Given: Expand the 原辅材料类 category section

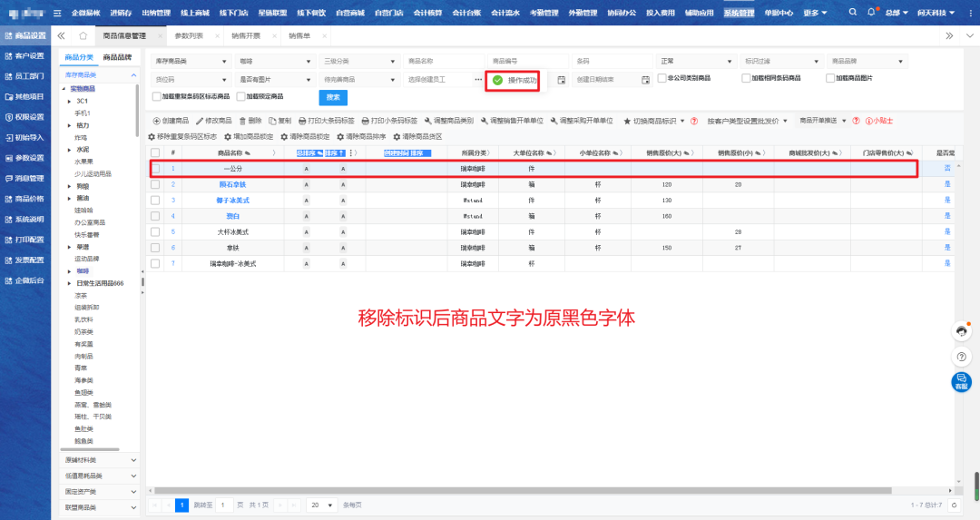Looking at the screenshot, I should coord(99,461).
